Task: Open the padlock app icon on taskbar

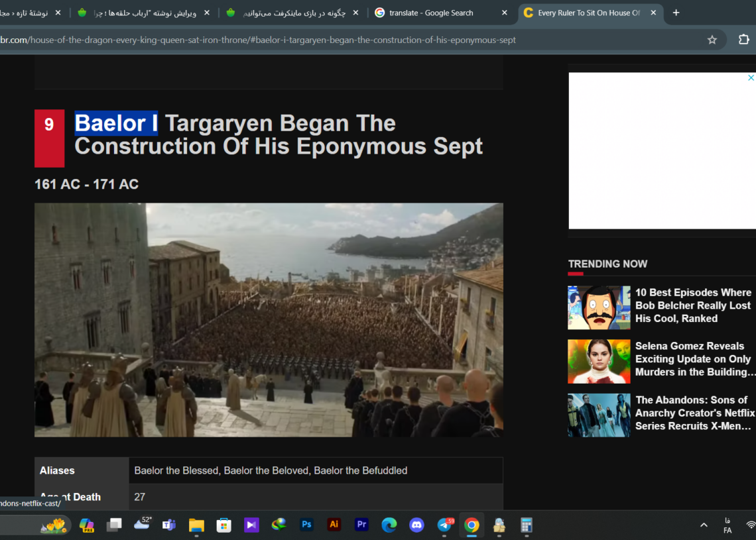Action: 499,525
